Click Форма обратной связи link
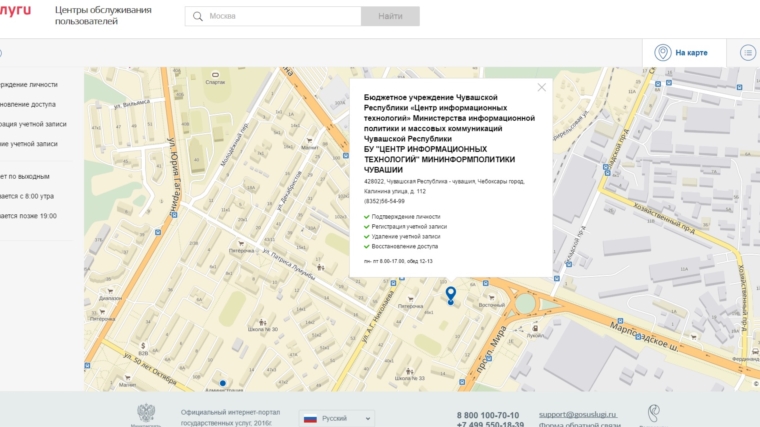760x427 pixels. (x=579, y=424)
